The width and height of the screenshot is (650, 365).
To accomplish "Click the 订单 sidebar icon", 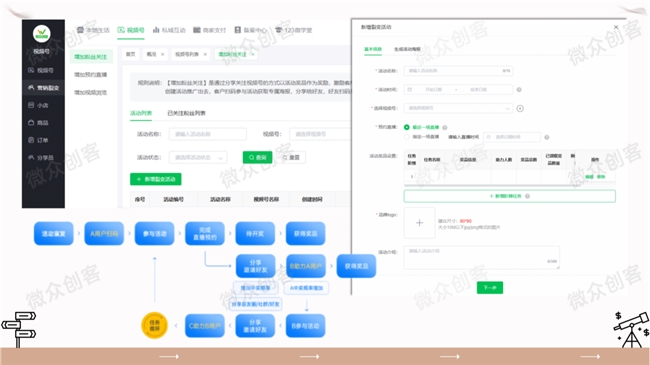I will pos(31,140).
